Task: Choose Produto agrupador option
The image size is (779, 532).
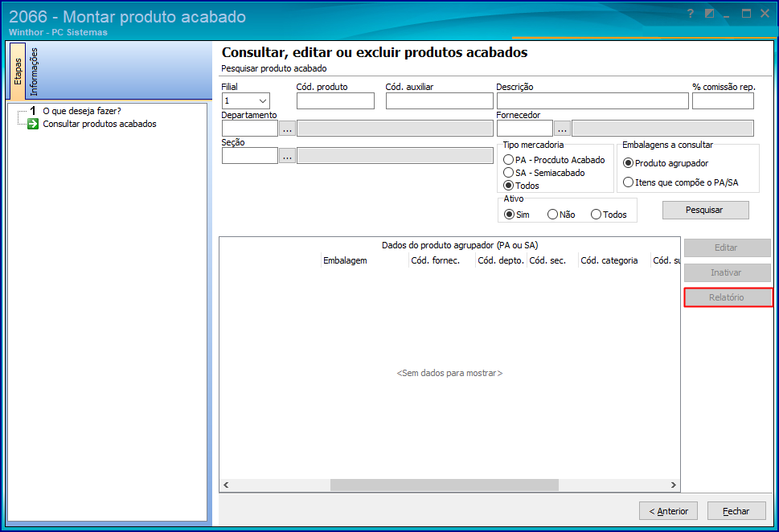Action: click(629, 163)
